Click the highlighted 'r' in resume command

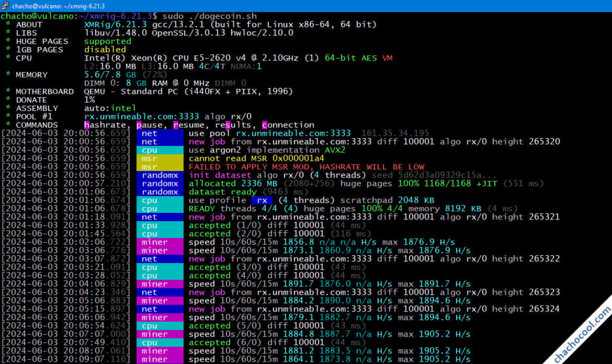176,125
